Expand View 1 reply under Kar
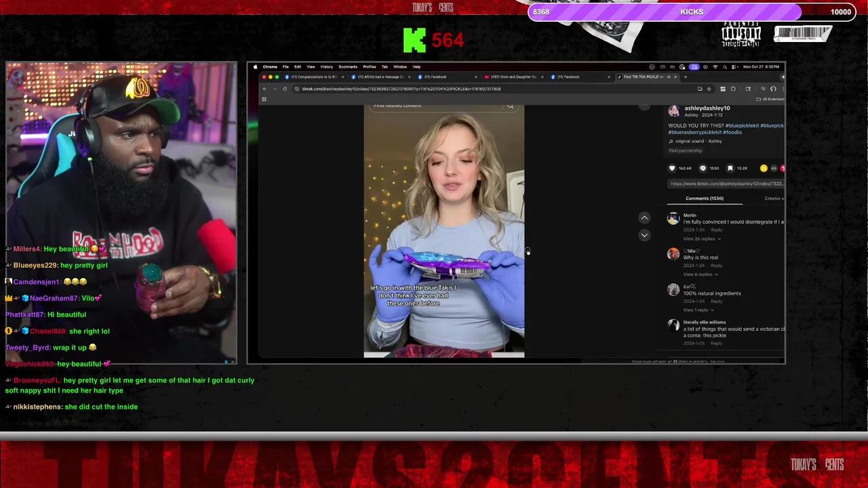 (698, 310)
